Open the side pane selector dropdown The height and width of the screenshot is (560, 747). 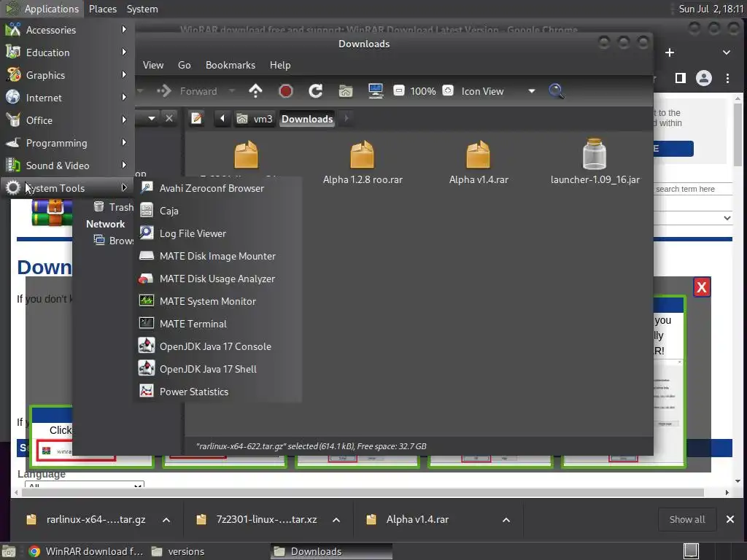tap(152, 118)
